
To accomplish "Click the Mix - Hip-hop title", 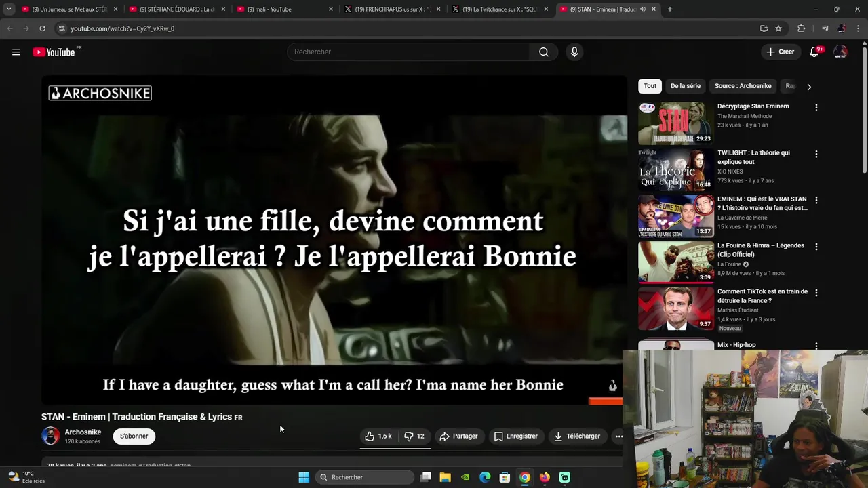I will click(x=736, y=345).
